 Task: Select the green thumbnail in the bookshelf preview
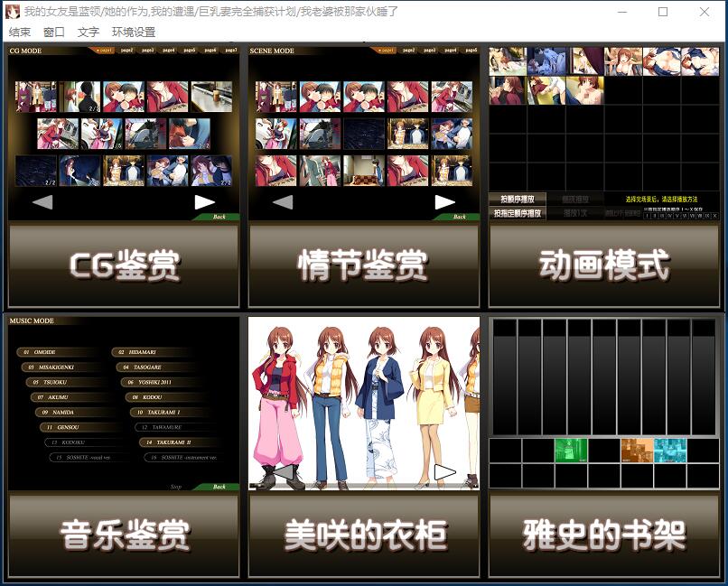click(571, 451)
